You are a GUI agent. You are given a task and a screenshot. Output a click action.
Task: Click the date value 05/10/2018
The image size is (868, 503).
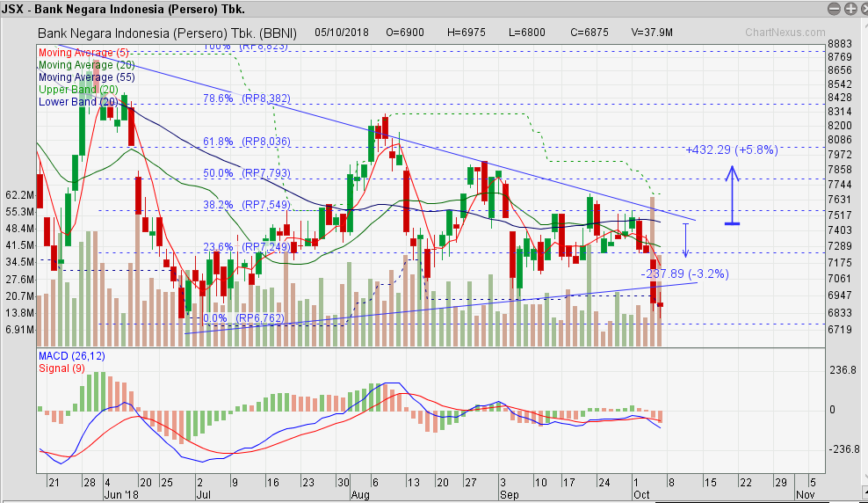click(342, 33)
